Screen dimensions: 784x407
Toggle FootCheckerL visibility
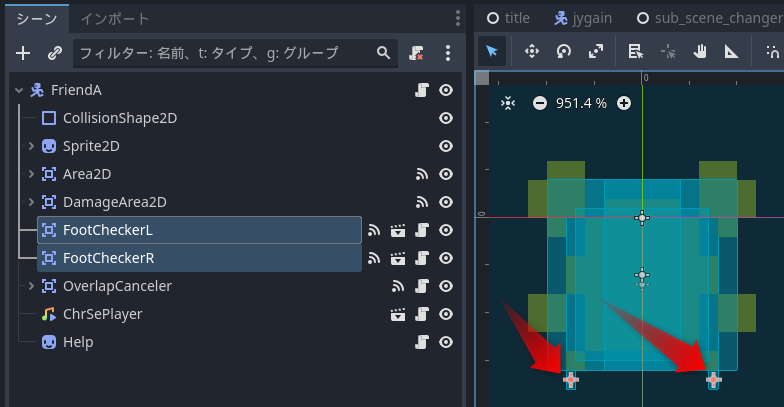point(446,230)
